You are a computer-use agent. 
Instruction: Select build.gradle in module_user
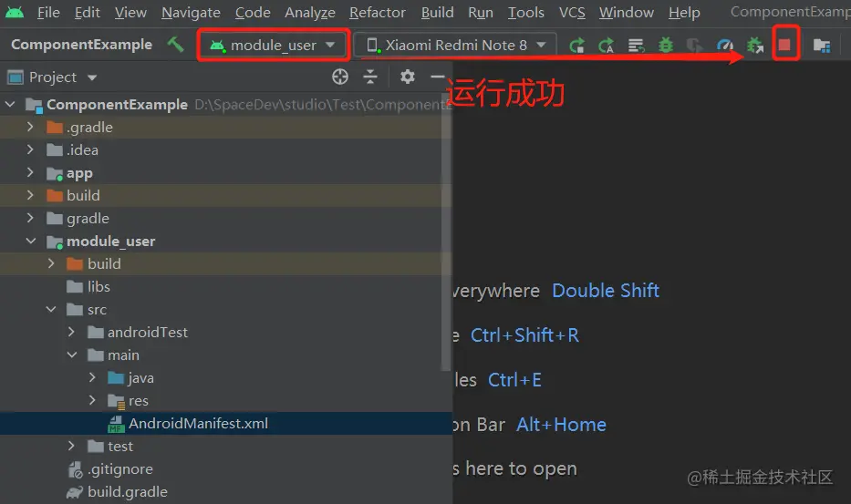point(225,491)
